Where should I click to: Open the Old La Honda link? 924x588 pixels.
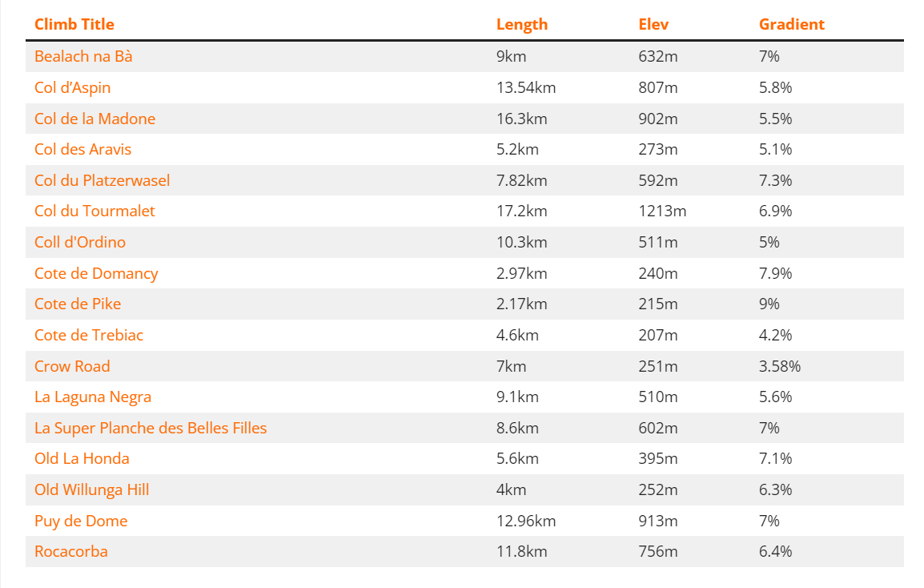pos(82,459)
